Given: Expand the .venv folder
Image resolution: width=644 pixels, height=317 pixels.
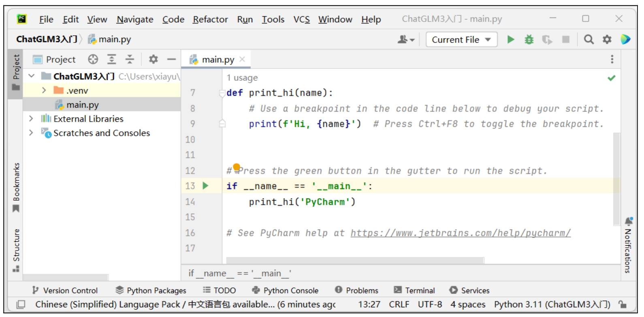Looking at the screenshot, I should 44,90.
